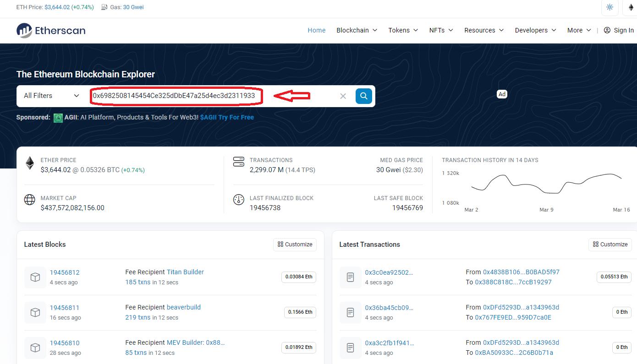The width and height of the screenshot is (637, 364).
Task: Click the transactions count 2,299.07 M
Action: coord(266,170)
